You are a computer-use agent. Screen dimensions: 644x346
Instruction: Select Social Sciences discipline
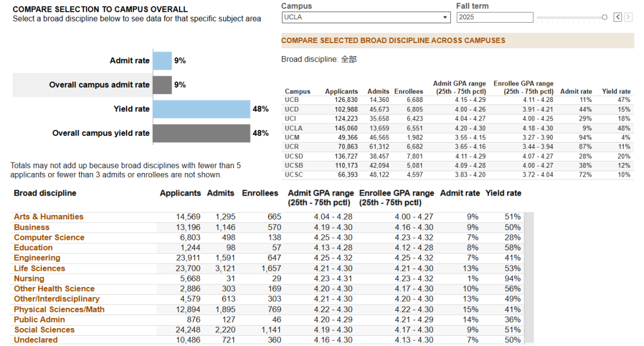coord(44,329)
